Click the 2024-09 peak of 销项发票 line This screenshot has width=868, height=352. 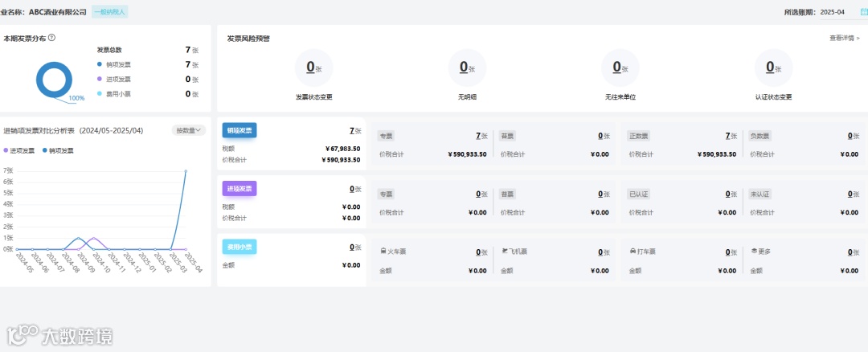79,239
